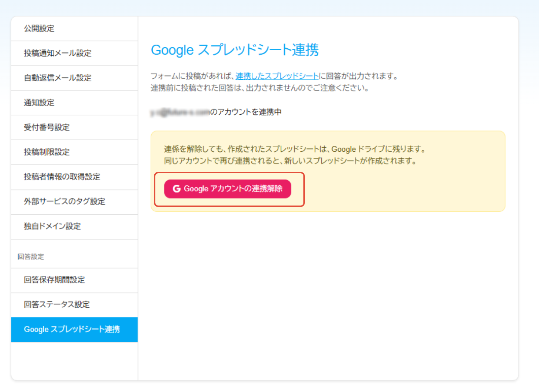
Task: Select 投稿制限設定 menu item
Action: pos(74,152)
